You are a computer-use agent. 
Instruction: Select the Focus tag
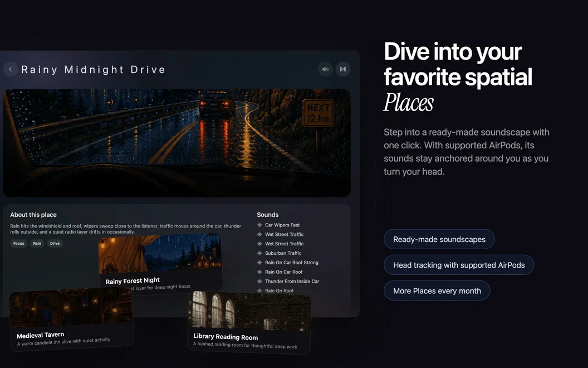click(x=19, y=243)
